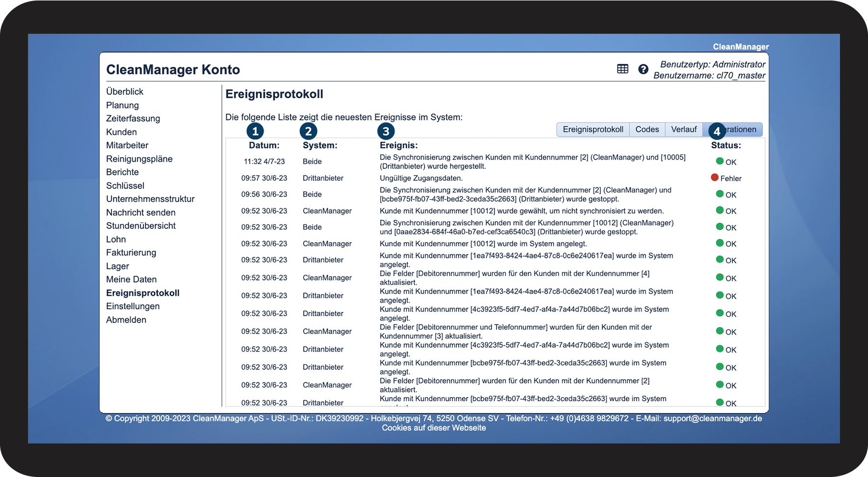The height and width of the screenshot is (477, 868).
Task: Open Einstellungen from the sidebar
Action: [x=133, y=306]
